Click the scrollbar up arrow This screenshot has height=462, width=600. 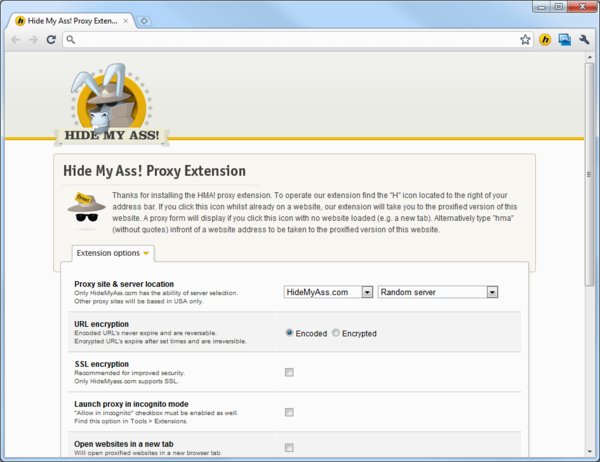589,57
